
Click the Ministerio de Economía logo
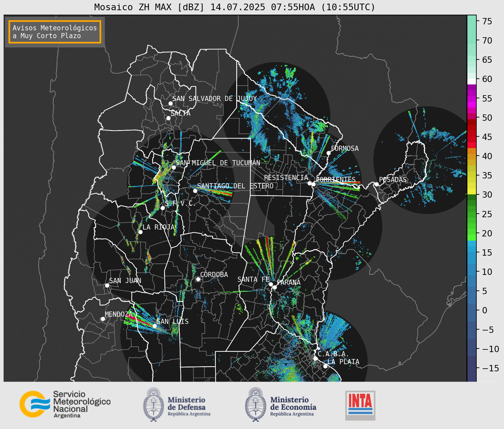280,405
